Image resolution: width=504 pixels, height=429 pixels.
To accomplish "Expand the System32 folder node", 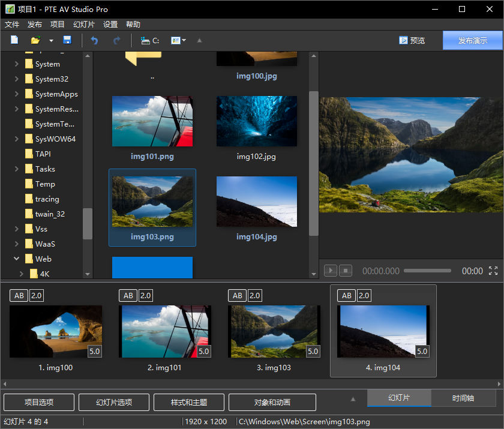I will (16, 79).
